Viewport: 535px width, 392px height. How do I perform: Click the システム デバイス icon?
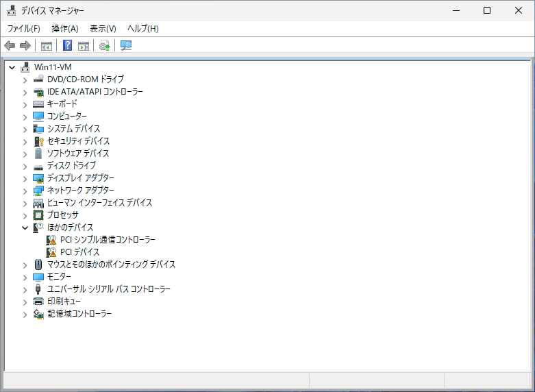click(x=38, y=129)
